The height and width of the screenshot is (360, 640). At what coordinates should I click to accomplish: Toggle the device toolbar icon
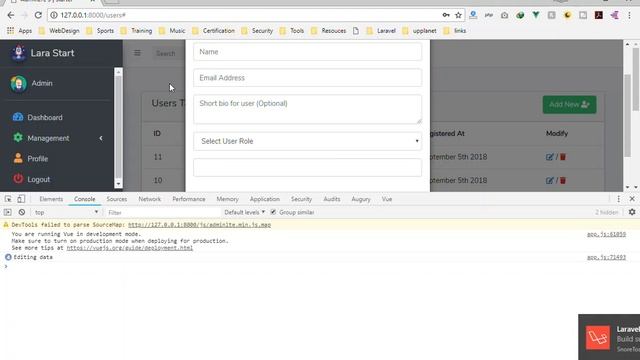coord(21,199)
